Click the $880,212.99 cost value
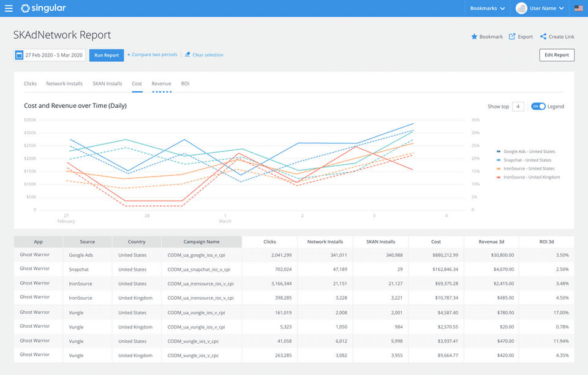 pos(445,255)
